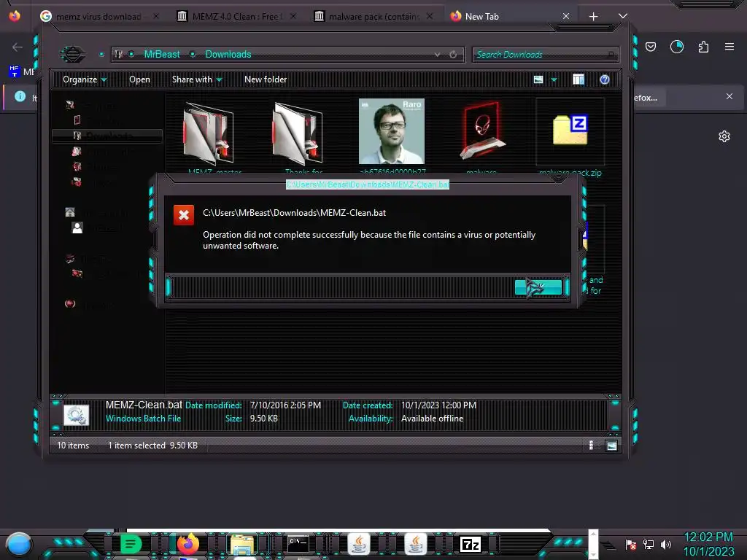Screen dimensions: 747x560
Task: Open Firefox from the taskbar
Action: (x=187, y=544)
